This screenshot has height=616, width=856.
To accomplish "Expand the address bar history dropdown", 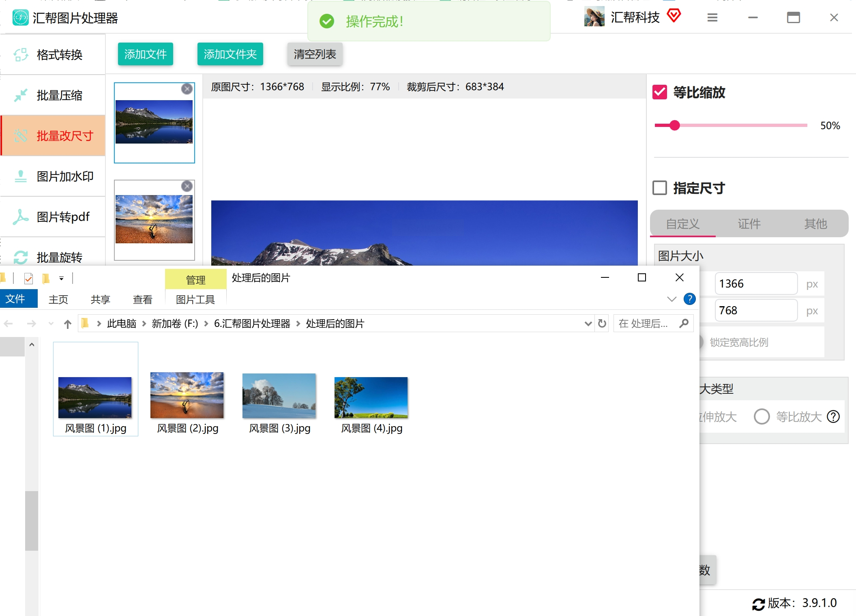I will click(x=588, y=324).
